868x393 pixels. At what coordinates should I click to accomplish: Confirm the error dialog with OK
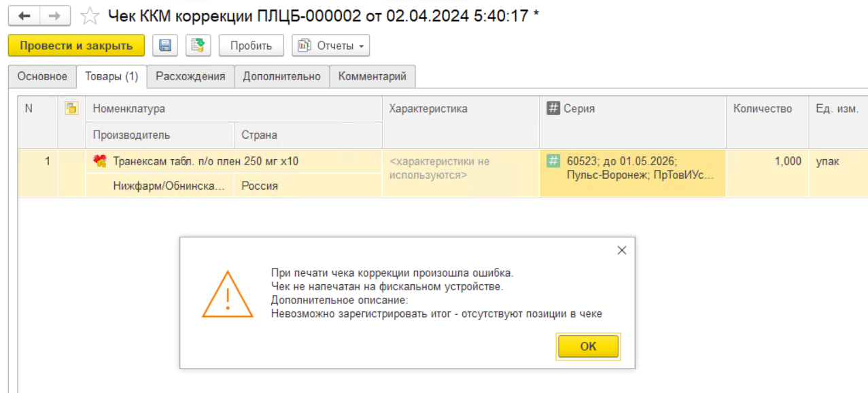[x=588, y=346]
